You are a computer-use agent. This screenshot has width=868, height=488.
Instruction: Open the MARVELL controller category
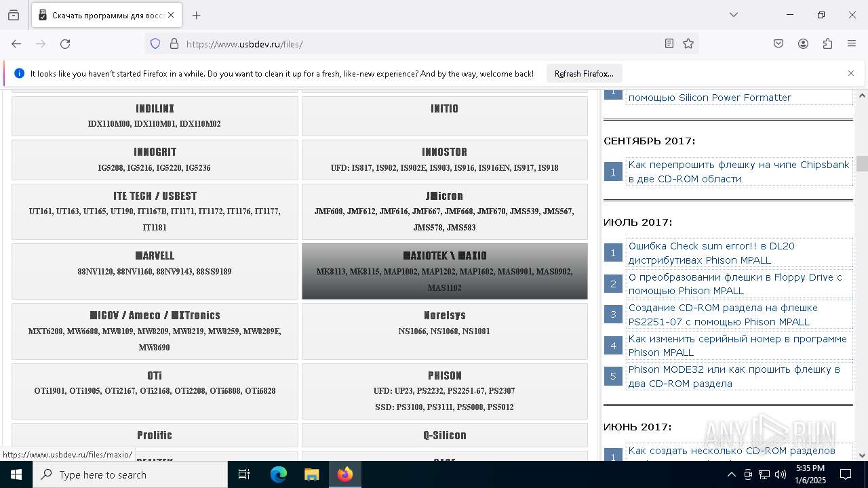tap(155, 271)
